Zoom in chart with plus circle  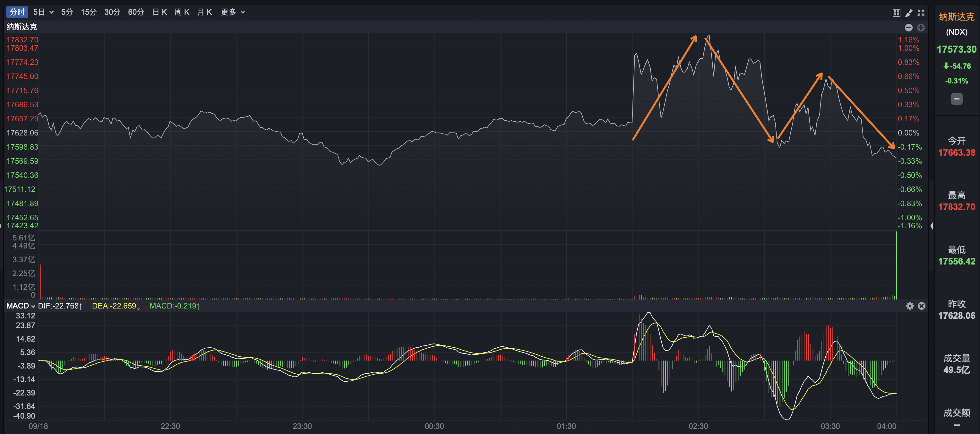click(x=921, y=27)
